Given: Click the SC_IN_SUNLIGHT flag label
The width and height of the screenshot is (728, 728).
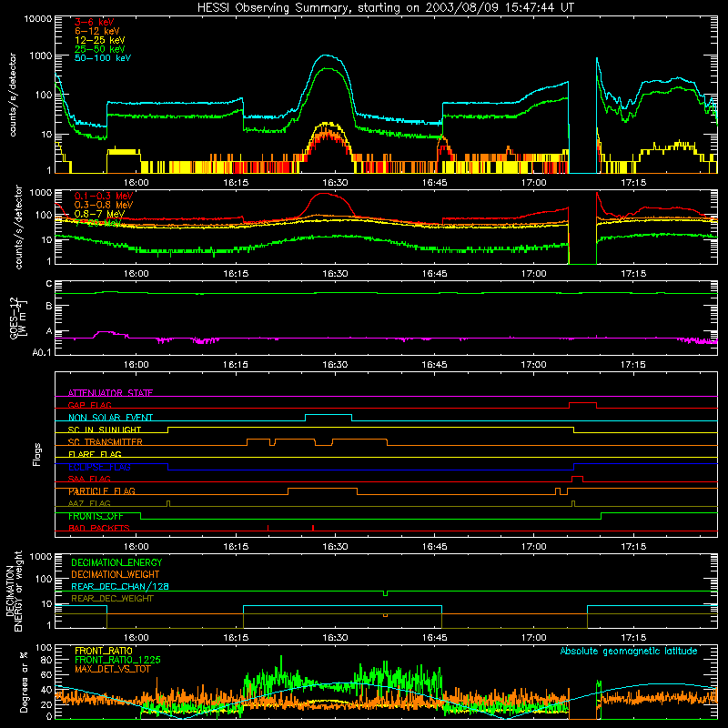Looking at the screenshot, I should (105, 430).
